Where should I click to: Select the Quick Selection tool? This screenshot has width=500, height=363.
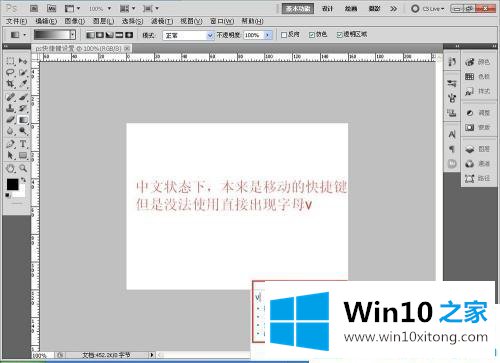[23, 72]
